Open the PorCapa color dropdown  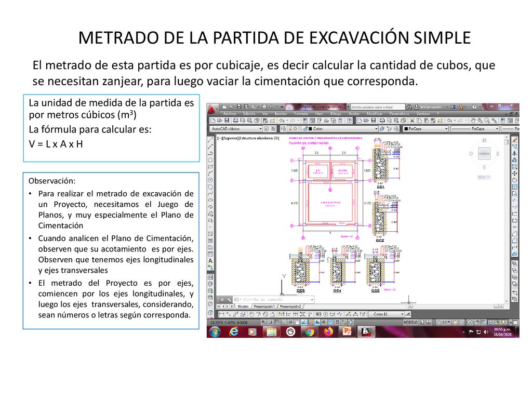pyautogui.click(x=426, y=129)
